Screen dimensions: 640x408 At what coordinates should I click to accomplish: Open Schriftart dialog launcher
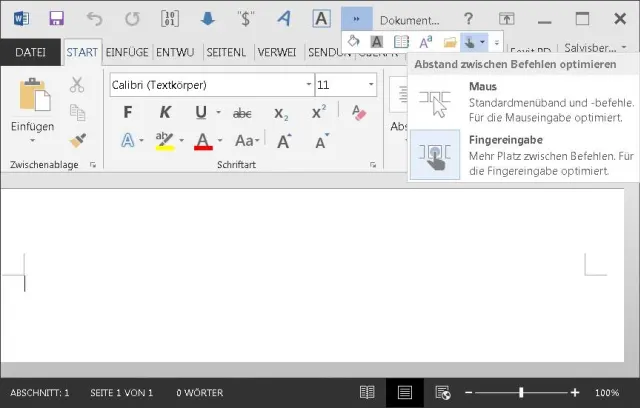(373, 165)
